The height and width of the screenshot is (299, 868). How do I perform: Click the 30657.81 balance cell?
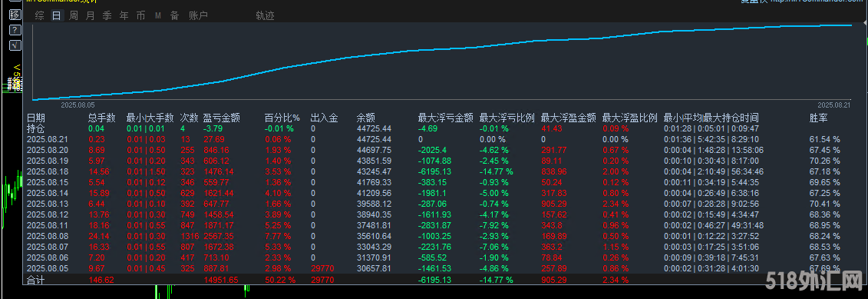click(374, 268)
